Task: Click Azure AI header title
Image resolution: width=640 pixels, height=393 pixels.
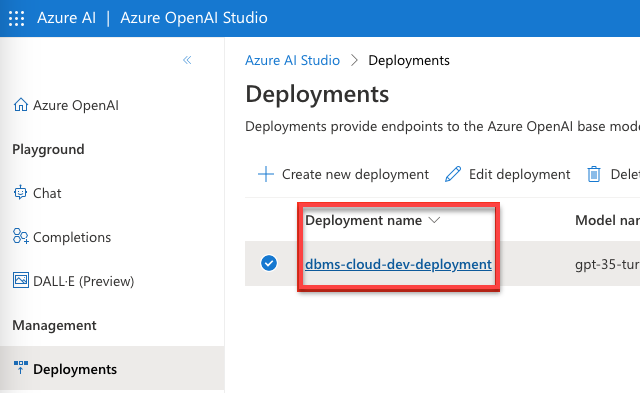Action: [67, 18]
